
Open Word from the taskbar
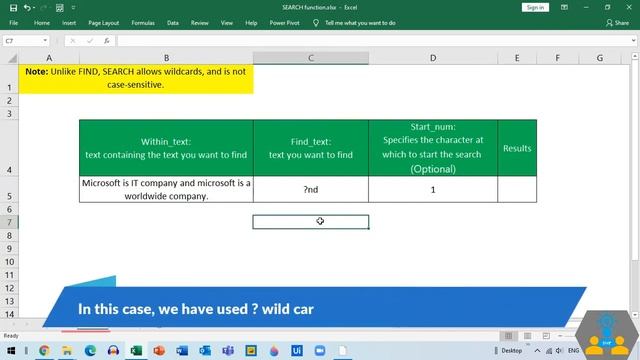tap(182, 351)
